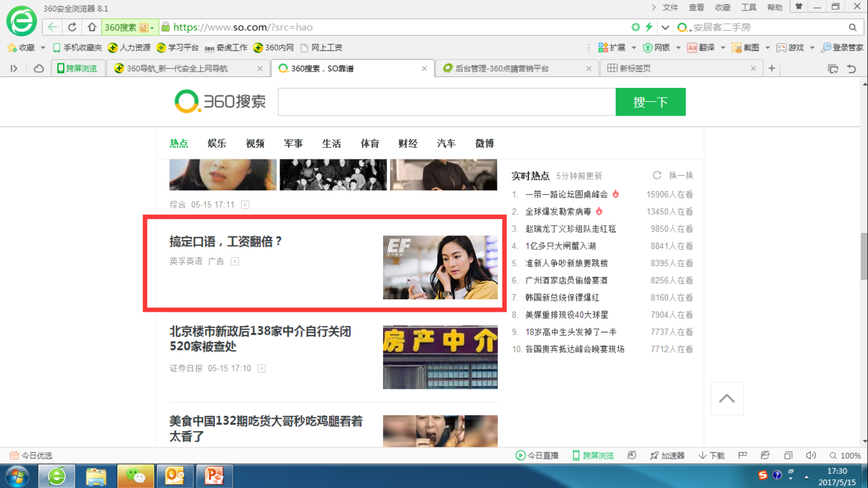The width and height of the screenshot is (868, 488).
Task: Open the 截图 screenshot tool
Action: click(x=745, y=48)
